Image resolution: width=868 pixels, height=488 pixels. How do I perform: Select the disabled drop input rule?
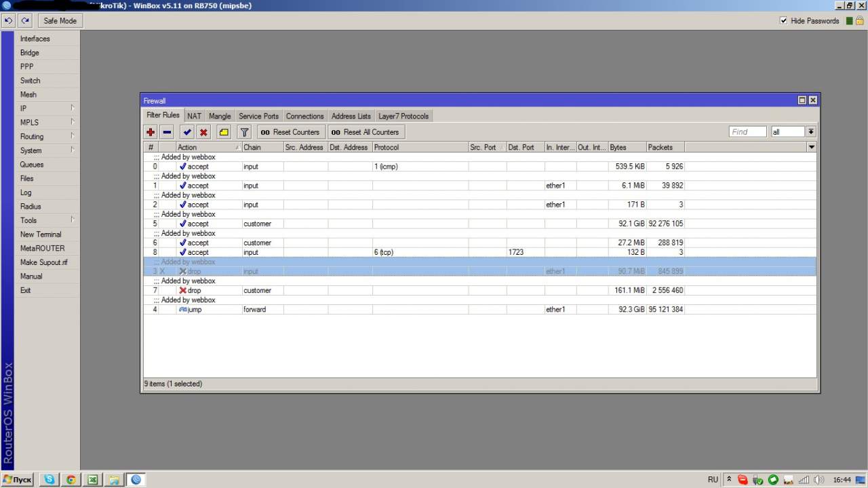point(479,271)
